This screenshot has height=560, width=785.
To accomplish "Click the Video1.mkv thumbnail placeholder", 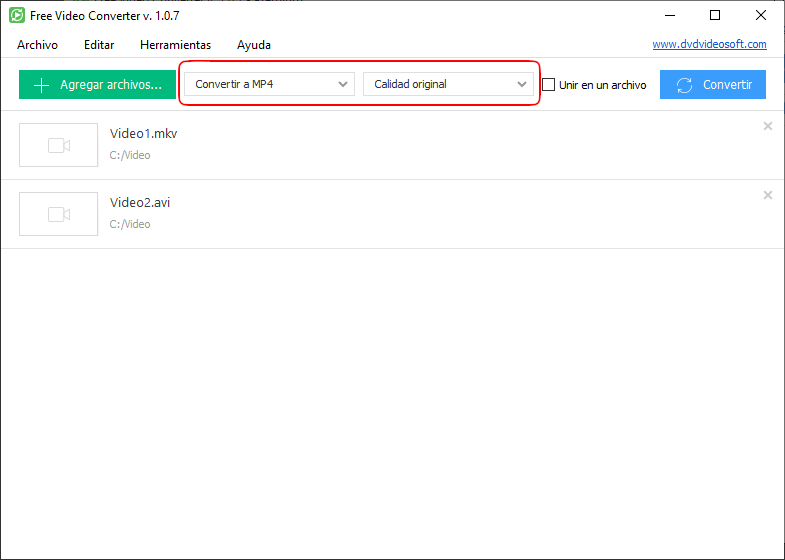I will (59, 145).
